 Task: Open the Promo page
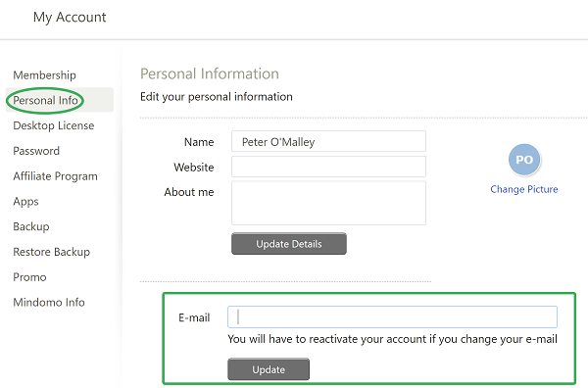pyautogui.click(x=29, y=277)
